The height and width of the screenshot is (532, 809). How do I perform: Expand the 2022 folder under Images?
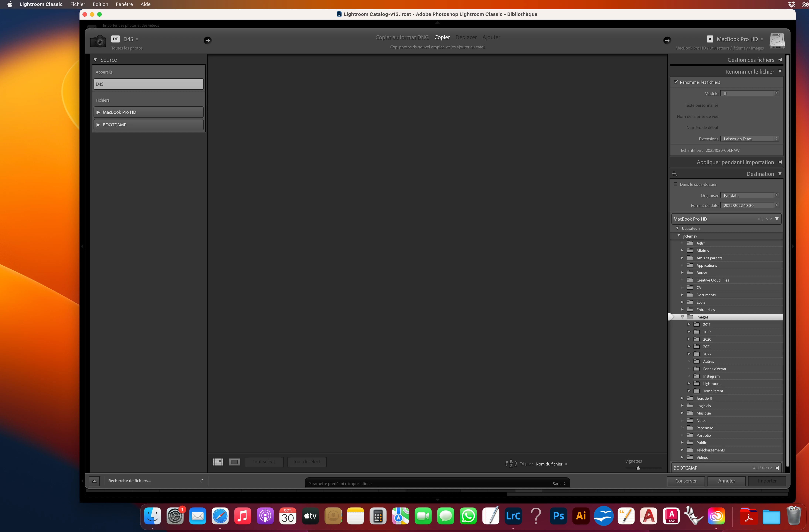coord(689,354)
